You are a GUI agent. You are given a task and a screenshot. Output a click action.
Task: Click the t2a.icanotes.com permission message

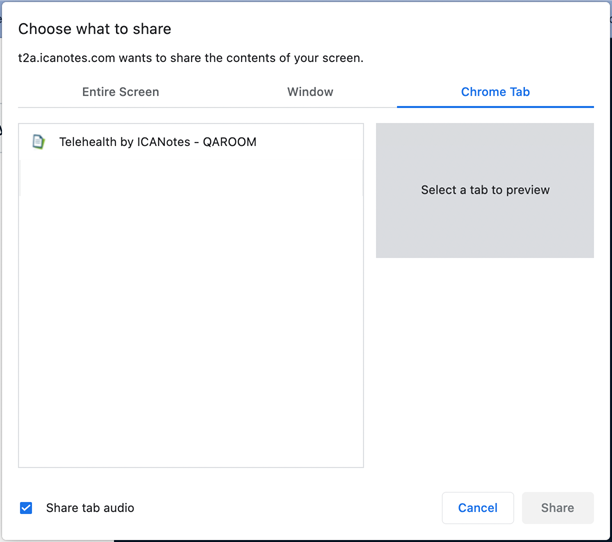coord(190,58)
